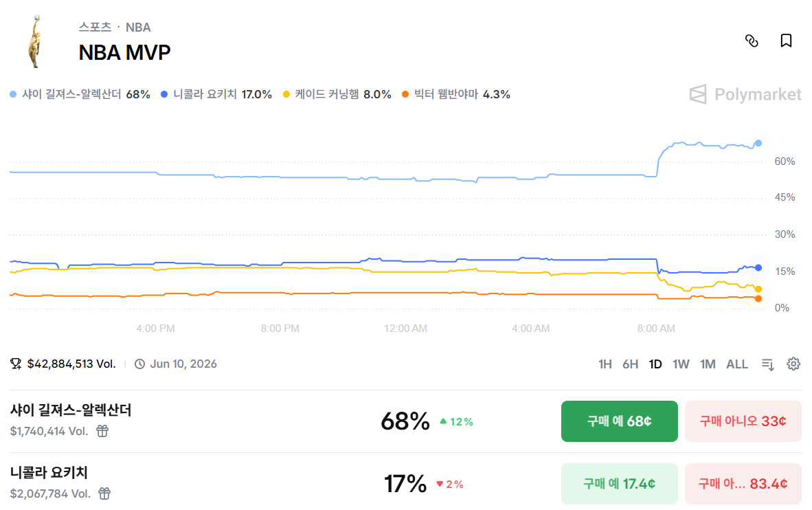Screen dimensions: 812x510
Task: Select the 1D time range
Action: coord(655,364)
